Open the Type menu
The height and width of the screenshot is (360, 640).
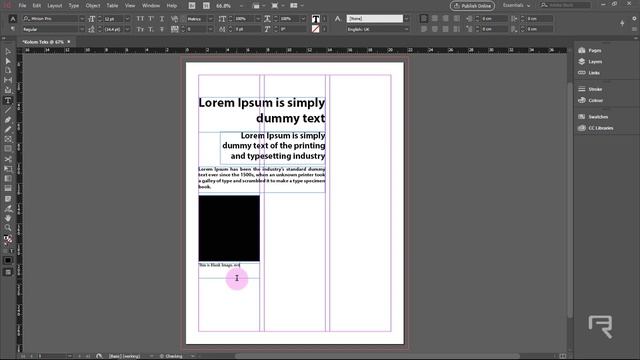click(x=74, y=6)
